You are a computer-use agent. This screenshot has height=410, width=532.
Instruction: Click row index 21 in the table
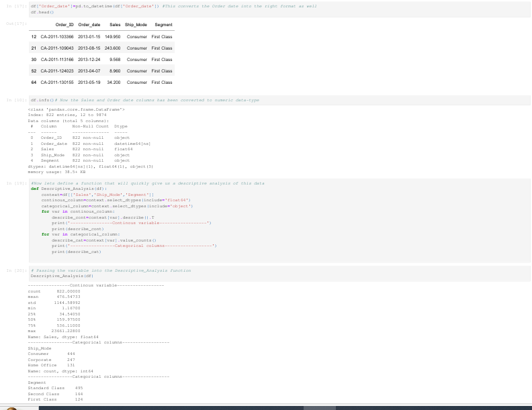[34, 48]
